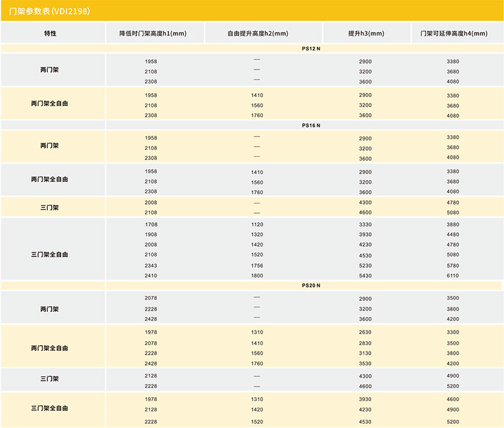Select the 2630 lift height cell
Screen dimensions: 504x428
point(366,332)
